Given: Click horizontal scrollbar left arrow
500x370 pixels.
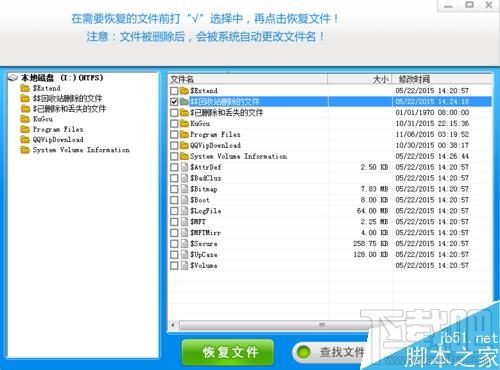Looking at the screenshot, I should click(173, 325).
